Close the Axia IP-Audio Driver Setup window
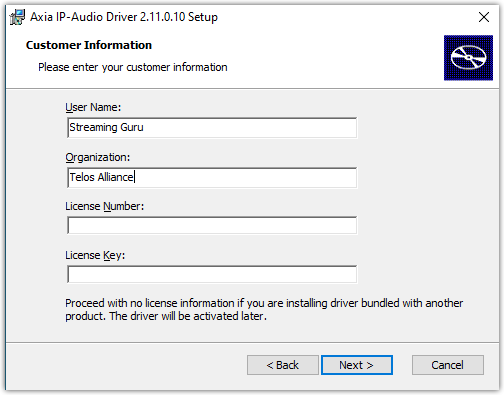The image size is (504, 395). pyautogui.click(x=484, y=17)
